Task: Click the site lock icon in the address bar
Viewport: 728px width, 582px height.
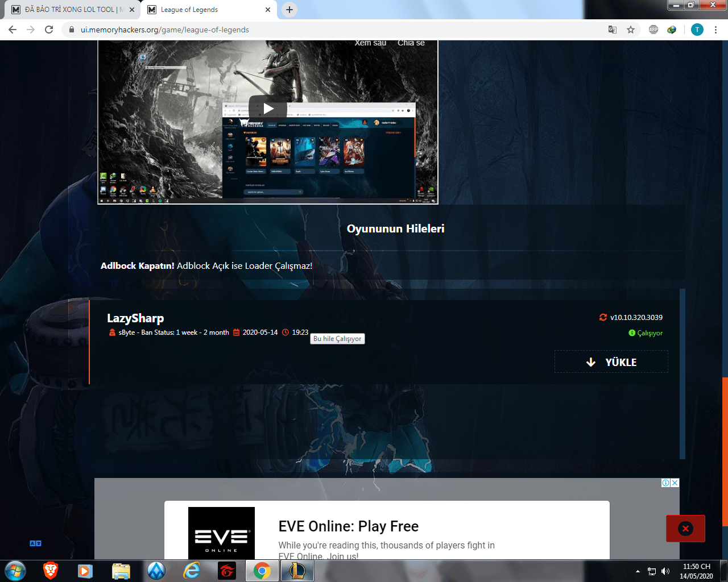Action: (71, 30)
